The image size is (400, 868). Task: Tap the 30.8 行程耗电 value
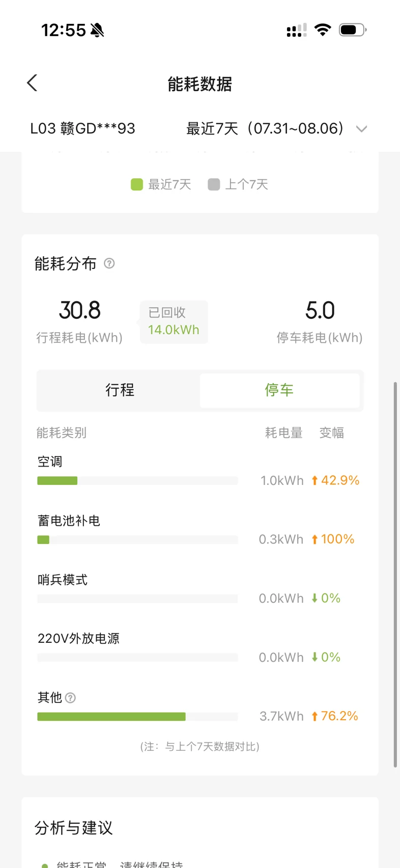tap(80, 310)
